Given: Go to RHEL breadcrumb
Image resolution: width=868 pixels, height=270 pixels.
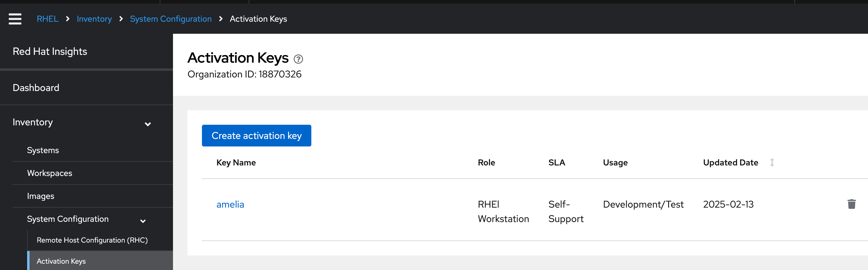Looking at the screenshot, I should 48,19.
